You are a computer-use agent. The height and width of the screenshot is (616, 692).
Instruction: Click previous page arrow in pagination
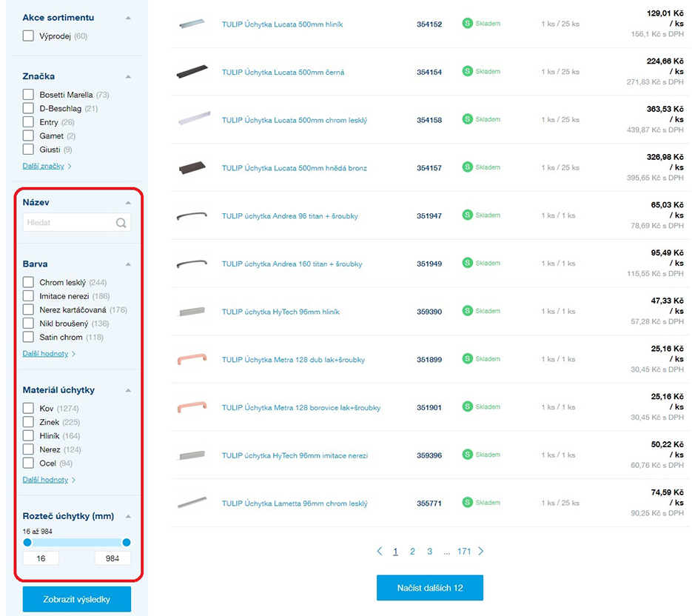pyautogui.click(x=380, y=552)
